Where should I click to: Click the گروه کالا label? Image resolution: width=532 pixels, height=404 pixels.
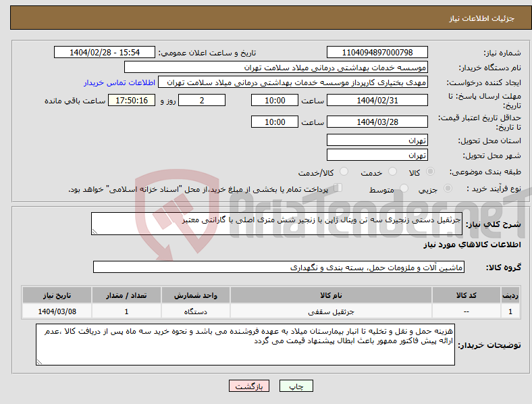(x=504, y=268)
